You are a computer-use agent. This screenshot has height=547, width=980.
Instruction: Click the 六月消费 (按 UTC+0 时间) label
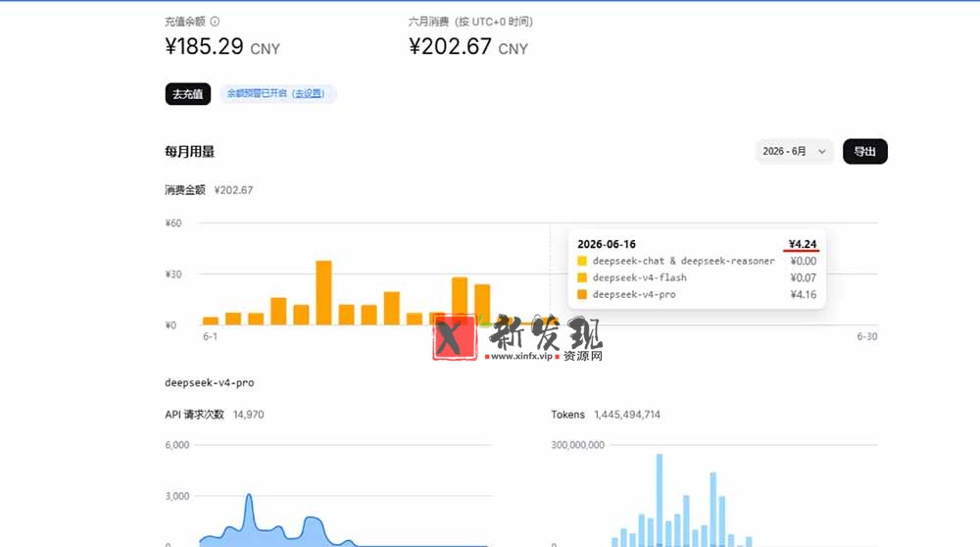[470, 22]
